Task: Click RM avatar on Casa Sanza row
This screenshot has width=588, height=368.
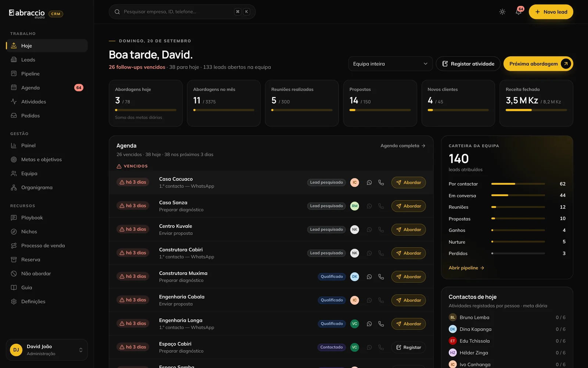Action: tap(355, 206)
